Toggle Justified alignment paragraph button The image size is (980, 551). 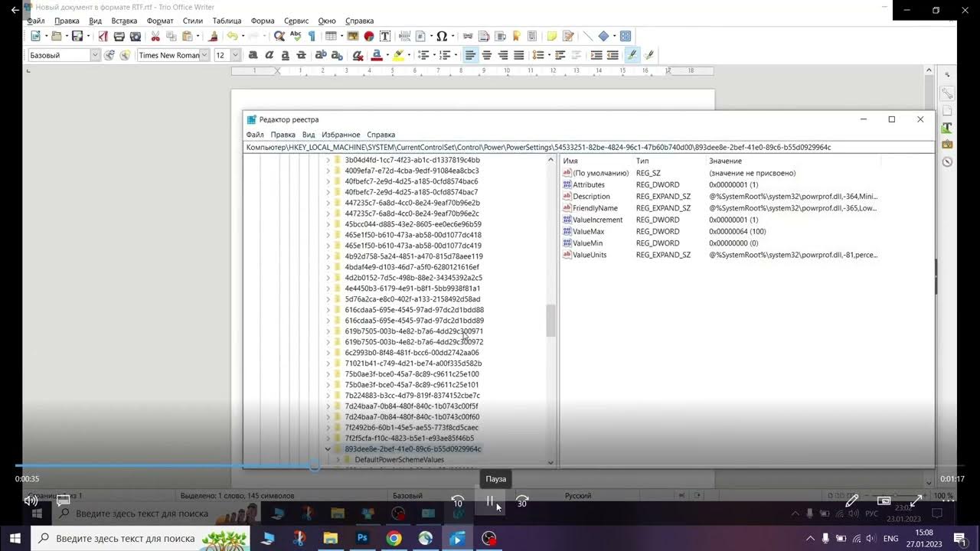pos(519,55)
